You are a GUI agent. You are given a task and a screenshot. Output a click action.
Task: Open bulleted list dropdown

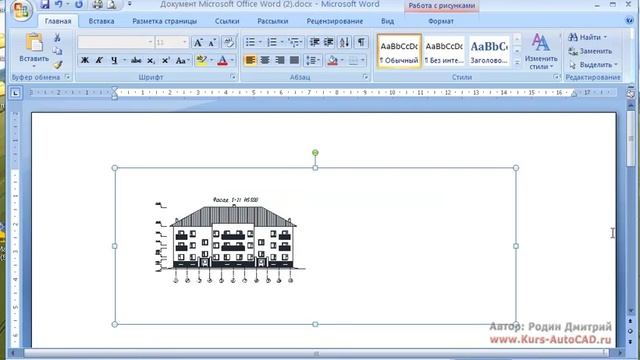pos(260,42)
